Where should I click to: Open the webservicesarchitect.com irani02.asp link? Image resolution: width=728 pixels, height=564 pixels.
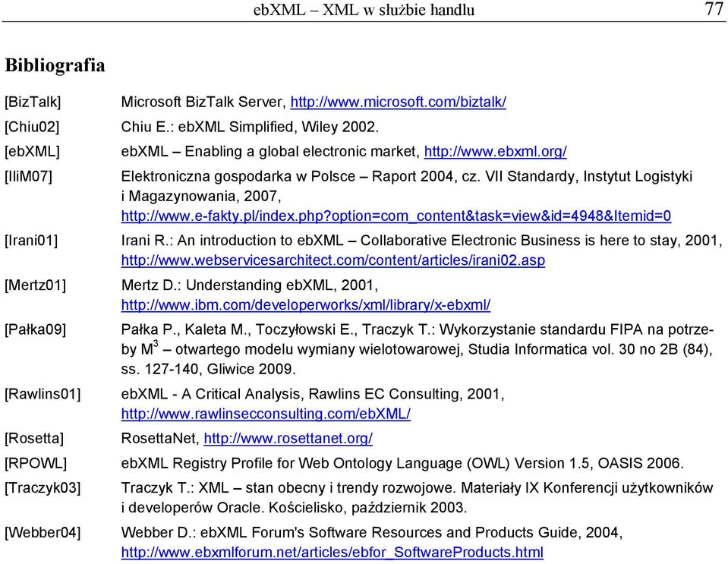coord(333,260)
